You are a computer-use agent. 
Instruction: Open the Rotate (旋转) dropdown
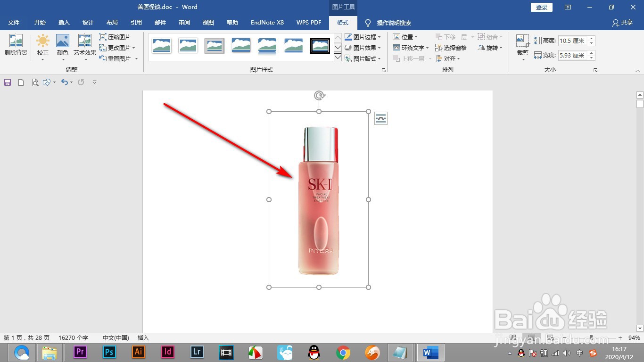coord(490,48)
